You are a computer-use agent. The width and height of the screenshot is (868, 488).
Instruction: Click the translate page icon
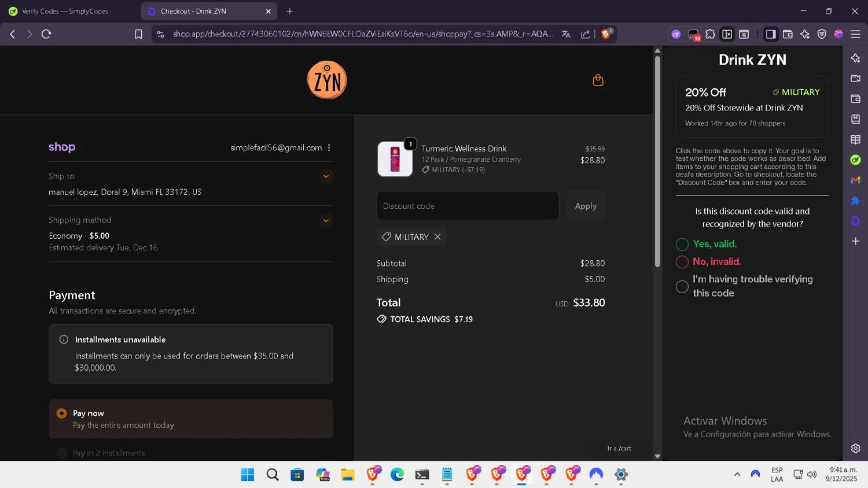[x=566, y=34]
